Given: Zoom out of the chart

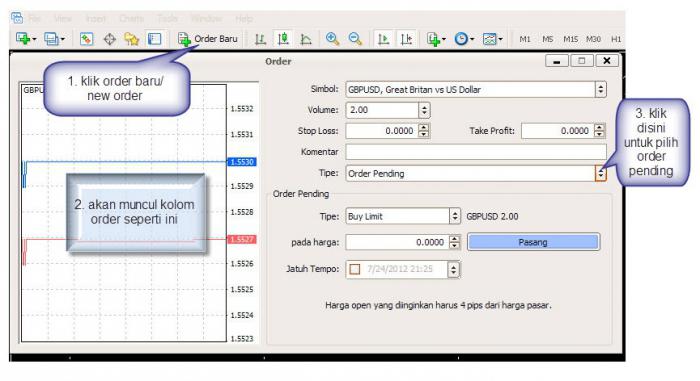Looking at the screenshot, I should tap(355, 39).
